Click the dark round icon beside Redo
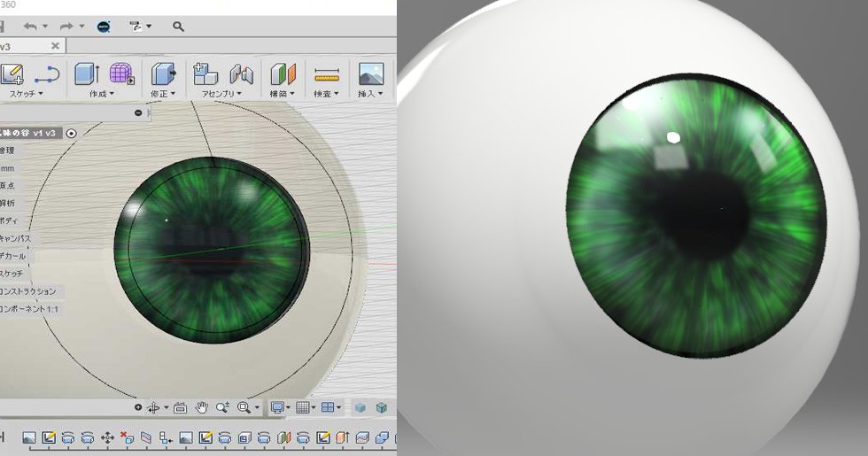868x456 pixels. pos(104,26)
